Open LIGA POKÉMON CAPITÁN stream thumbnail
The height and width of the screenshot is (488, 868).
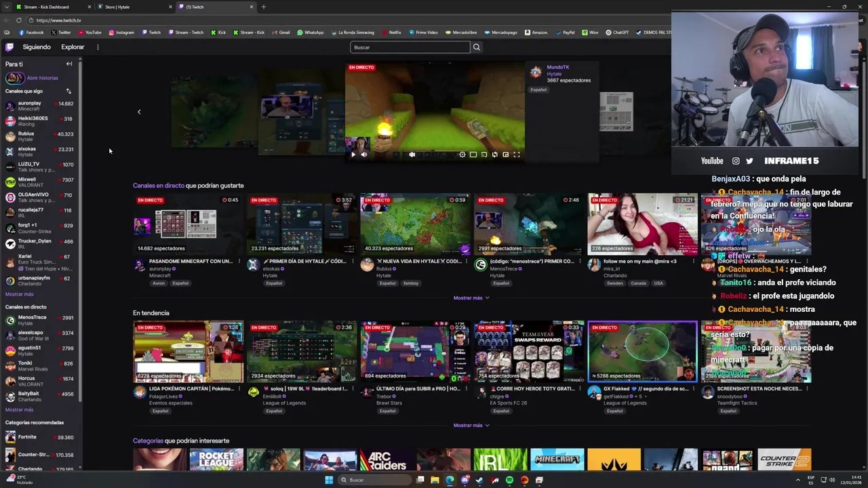[188, 351]
